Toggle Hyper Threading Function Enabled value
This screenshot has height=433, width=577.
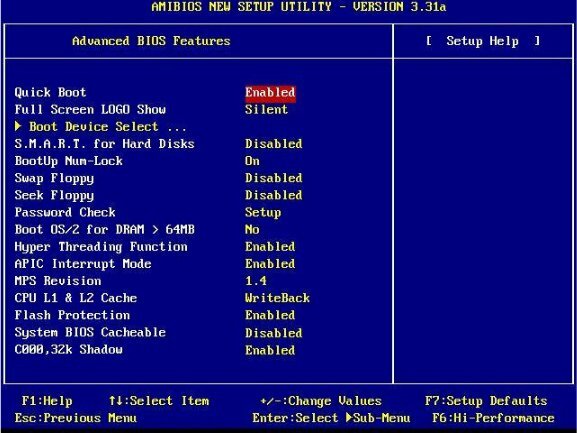point(270,246)
